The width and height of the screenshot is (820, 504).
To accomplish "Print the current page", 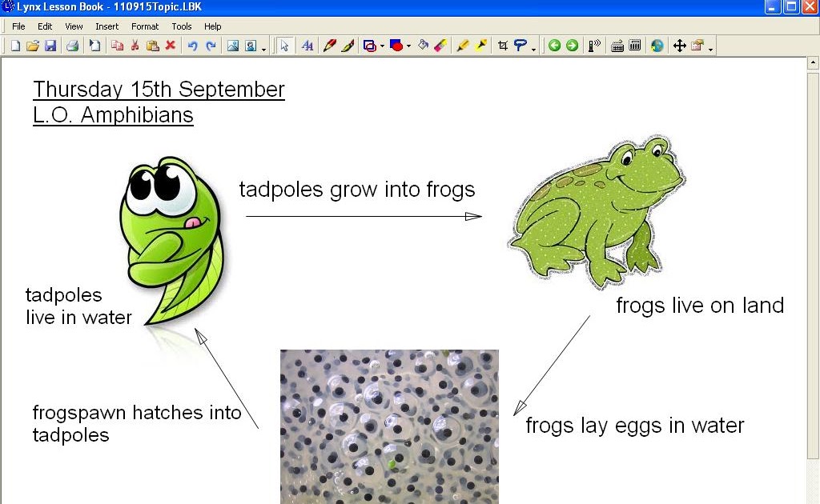I will click(72, 46).
